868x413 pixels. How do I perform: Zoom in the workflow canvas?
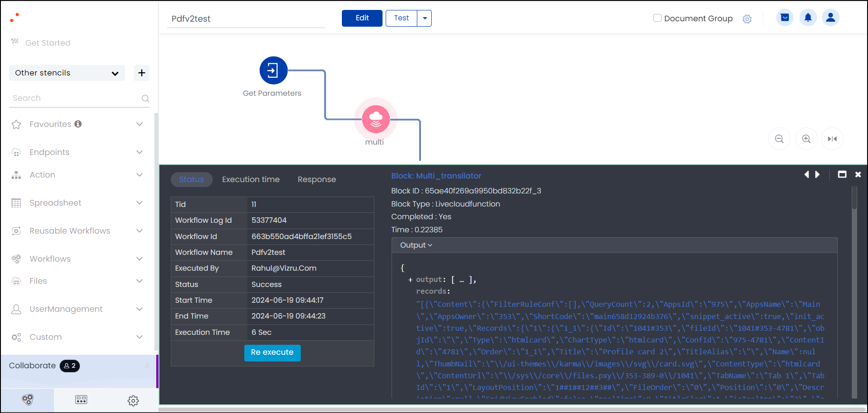(x=806, y=139)
